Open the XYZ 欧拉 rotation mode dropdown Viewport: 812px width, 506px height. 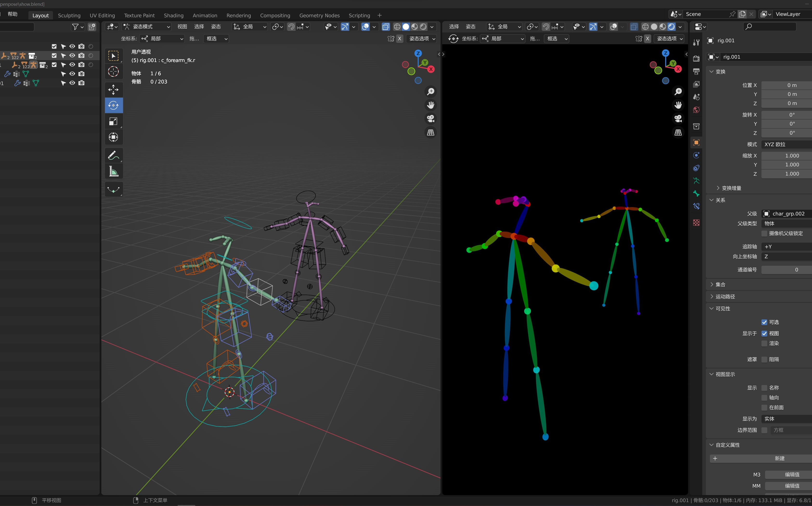pos(786,144)
